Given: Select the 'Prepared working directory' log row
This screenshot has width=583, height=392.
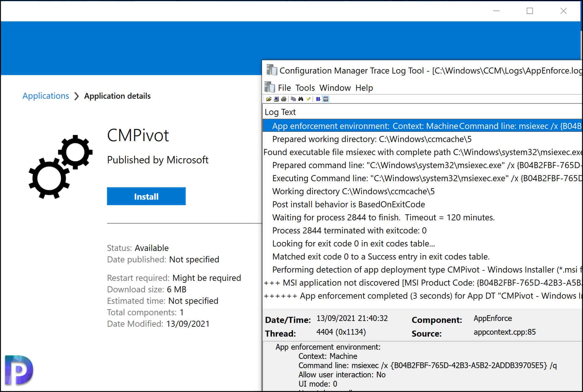Looking at the screenshot, I should pos(422,139).
